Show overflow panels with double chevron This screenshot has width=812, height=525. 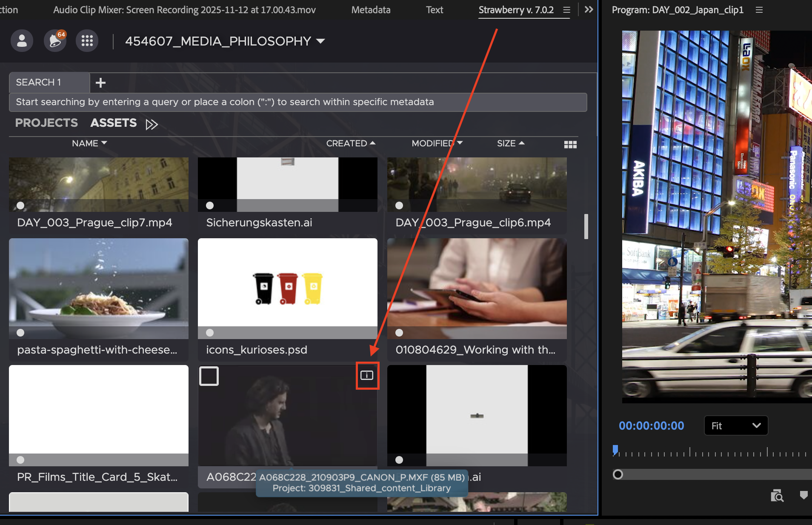point(589,10)
